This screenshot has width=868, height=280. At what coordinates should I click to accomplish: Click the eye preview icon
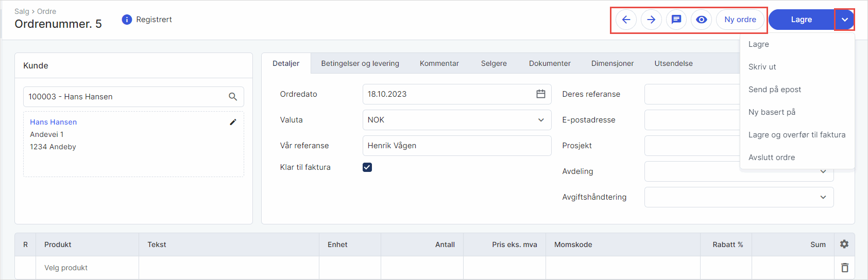[x=701, y=20]
